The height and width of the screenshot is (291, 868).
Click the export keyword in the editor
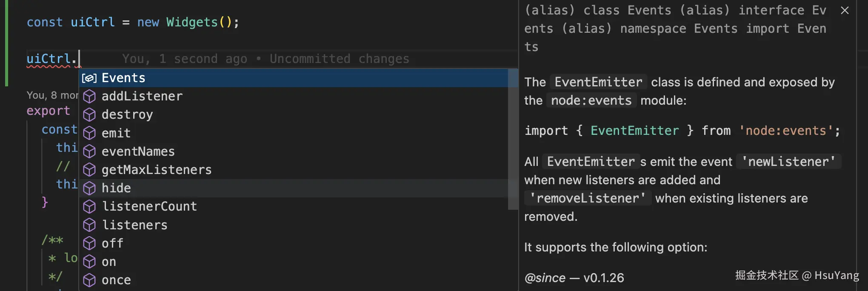pos(48,111)
